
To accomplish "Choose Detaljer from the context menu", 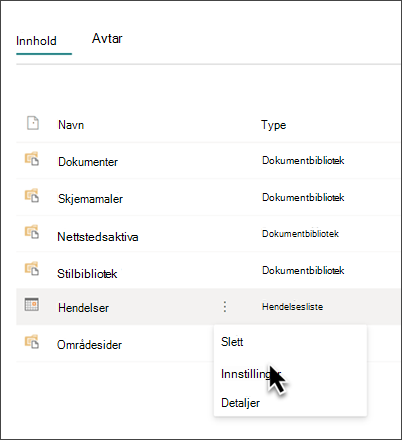I will 240,403.
